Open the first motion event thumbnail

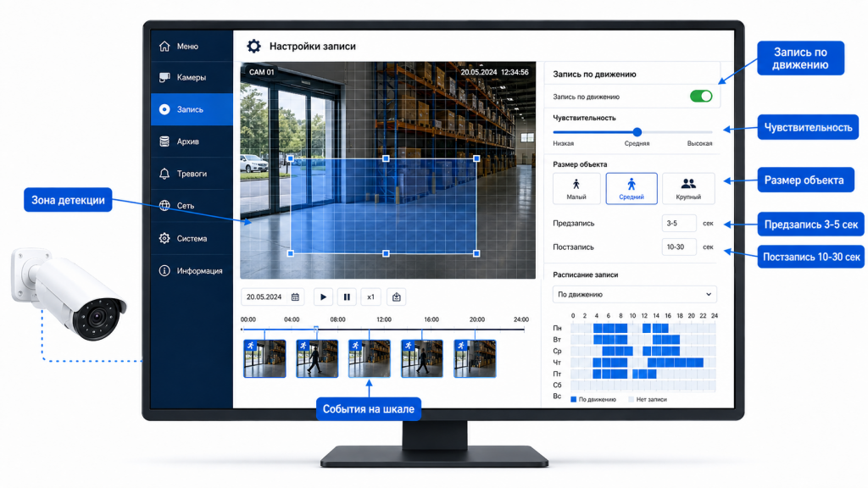click(264, 358)
